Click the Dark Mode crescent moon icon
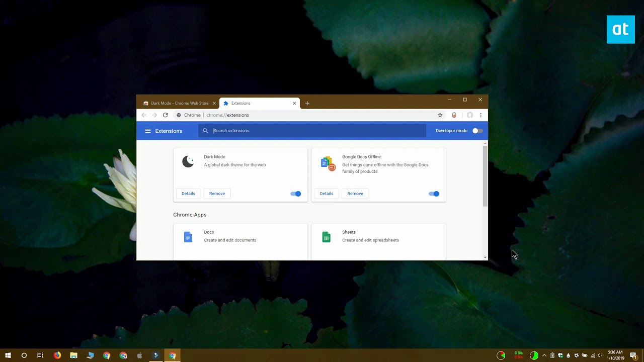 188,161
